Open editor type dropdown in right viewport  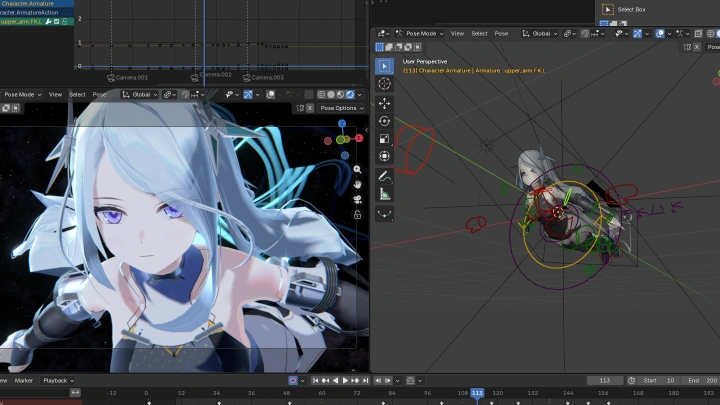click(383, 34)
